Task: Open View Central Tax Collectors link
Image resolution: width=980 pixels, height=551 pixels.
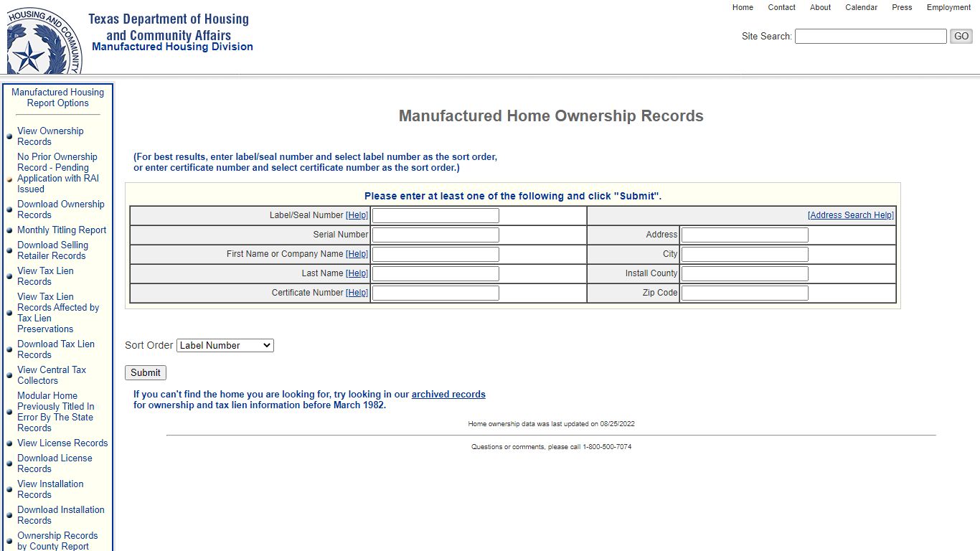Action: pos(52,375)
